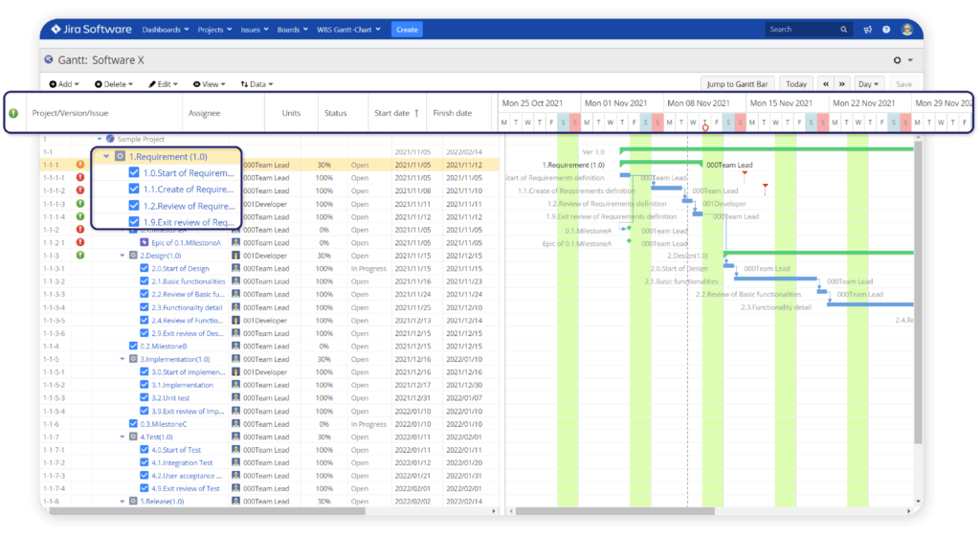The image size is (980, 537).
Task: Click the assignee avatar on the 3.0.Start of Implemen row
Action: (235, 372)
